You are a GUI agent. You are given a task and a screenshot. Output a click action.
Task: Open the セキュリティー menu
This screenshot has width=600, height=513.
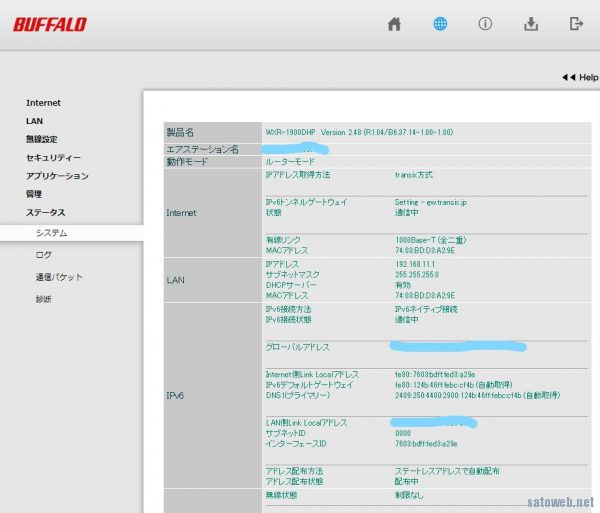tap(53, 158)
